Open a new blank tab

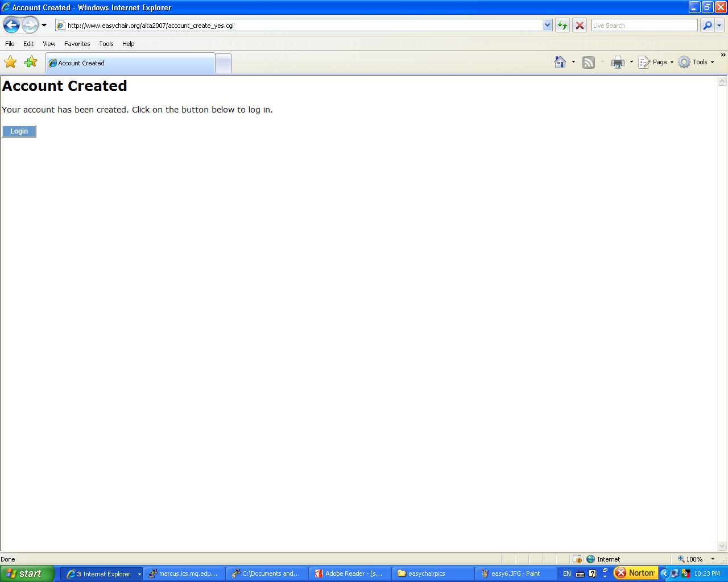pyautogui.click(x=224, y=63)
